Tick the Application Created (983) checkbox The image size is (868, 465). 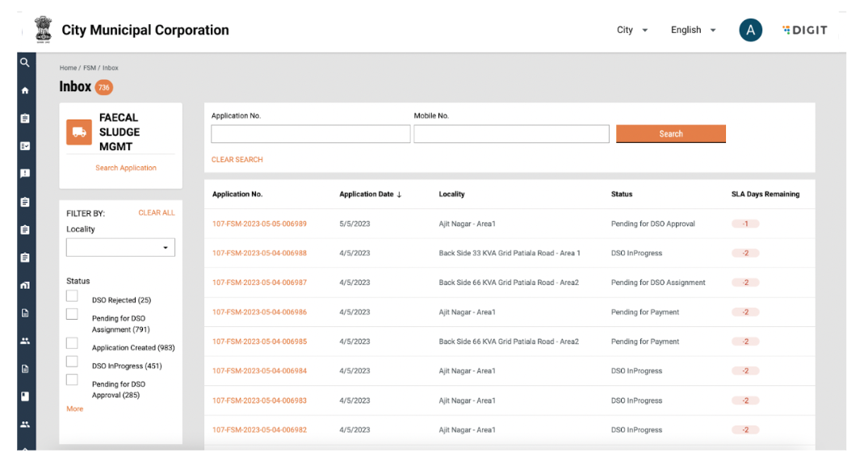(x=73, y=344)
